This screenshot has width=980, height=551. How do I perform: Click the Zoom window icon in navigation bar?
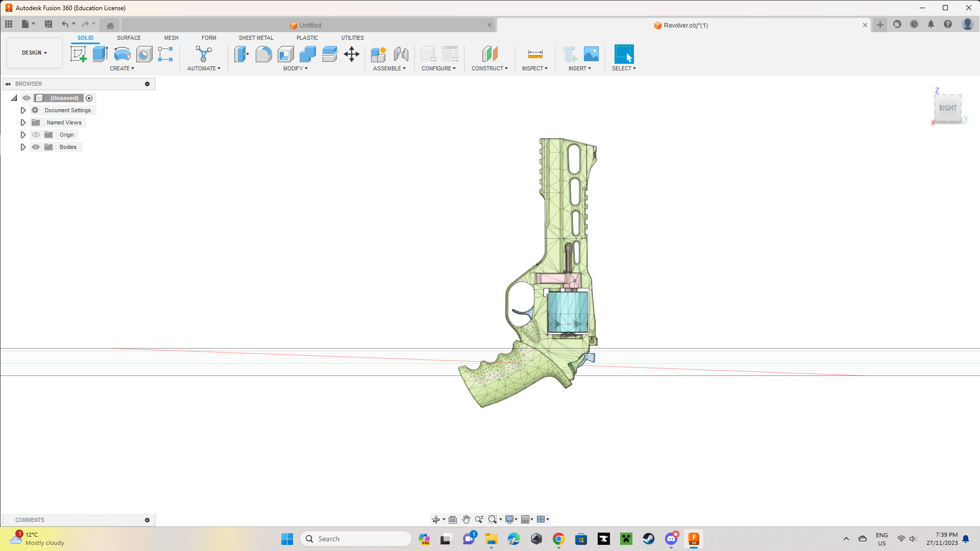pos(492,519)
